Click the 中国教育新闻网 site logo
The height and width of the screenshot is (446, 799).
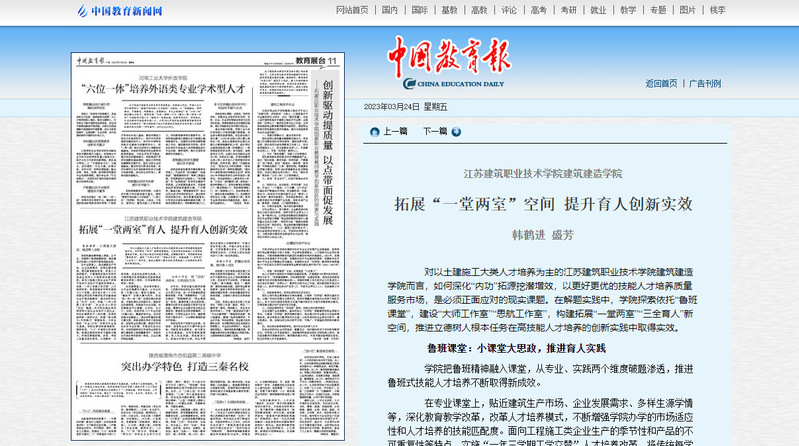[120, 11]
